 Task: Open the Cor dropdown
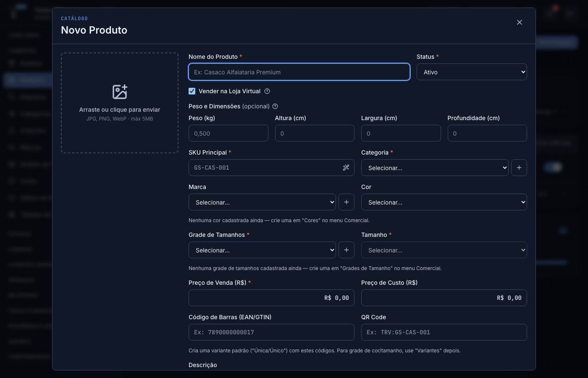[444, 202]
